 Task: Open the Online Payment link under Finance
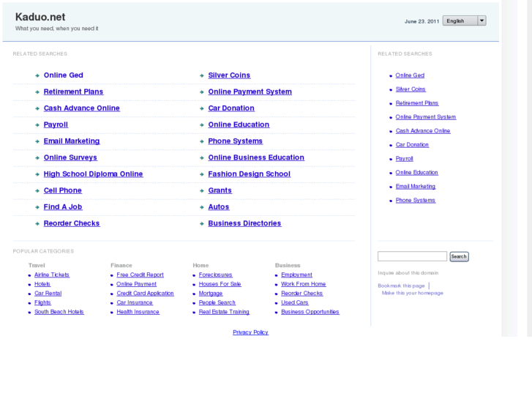136,284
